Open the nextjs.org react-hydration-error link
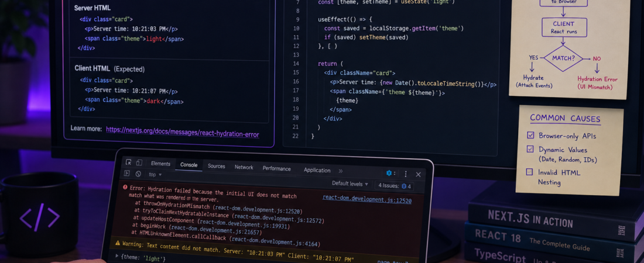 tap(182, 131)
